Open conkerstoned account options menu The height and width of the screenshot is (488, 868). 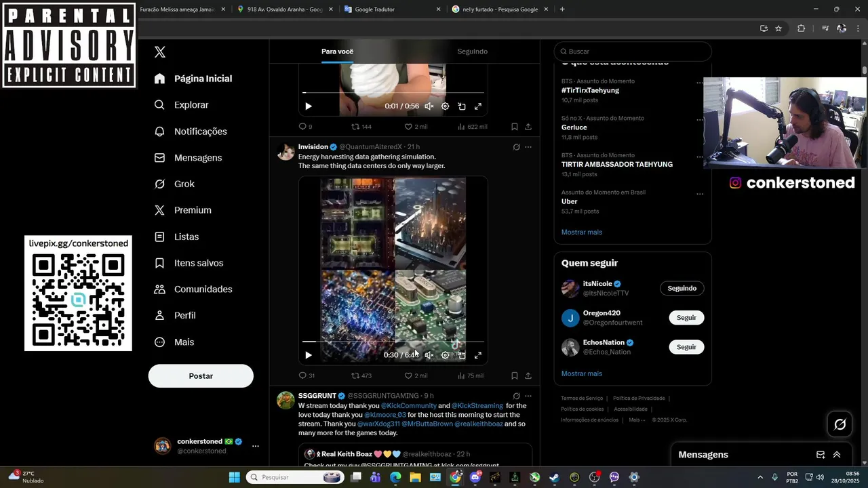pyautogui.click(x=256, y=446)
